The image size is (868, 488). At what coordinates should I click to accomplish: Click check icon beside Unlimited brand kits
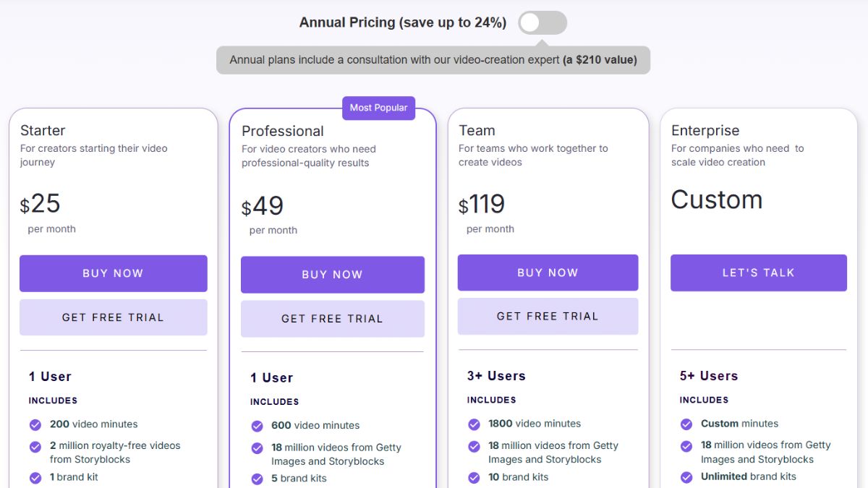686,477
